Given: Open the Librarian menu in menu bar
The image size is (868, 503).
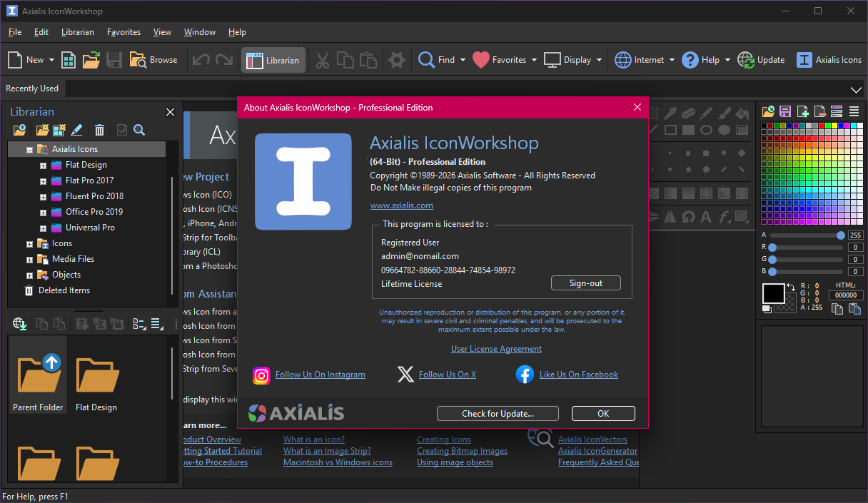Looking at the screenshot, I should pos(78,32).
